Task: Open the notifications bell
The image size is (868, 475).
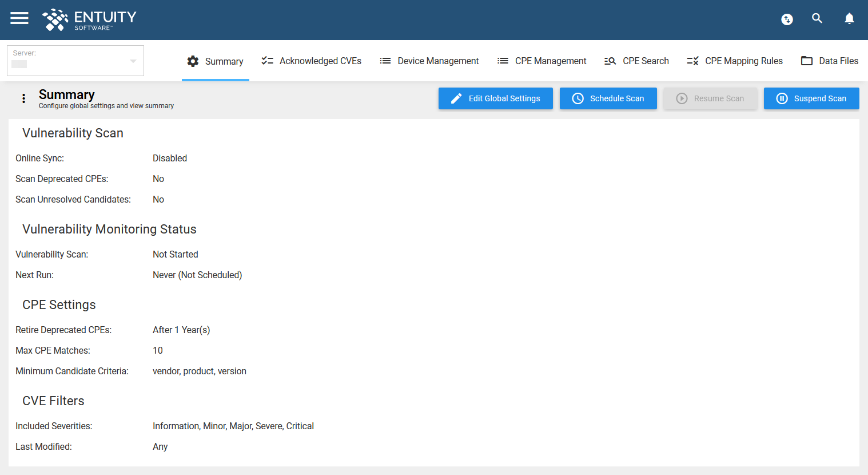Action: 849,18
